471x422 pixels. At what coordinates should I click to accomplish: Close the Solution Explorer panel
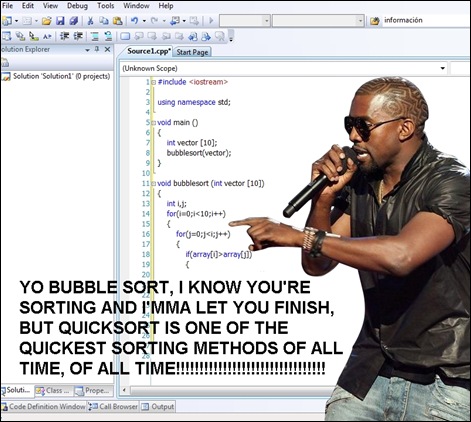click(x=107, y=49)
